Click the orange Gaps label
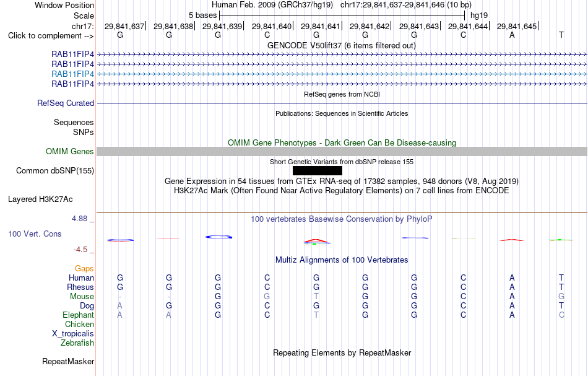This screenshot has width=588, height=376. pyautogui.click(x=84, y=268)
